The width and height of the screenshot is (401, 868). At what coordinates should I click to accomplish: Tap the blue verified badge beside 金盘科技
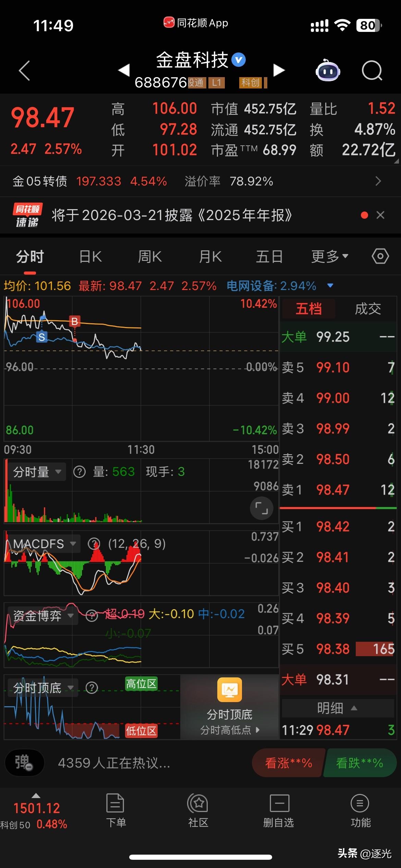(x=239, y=60)
